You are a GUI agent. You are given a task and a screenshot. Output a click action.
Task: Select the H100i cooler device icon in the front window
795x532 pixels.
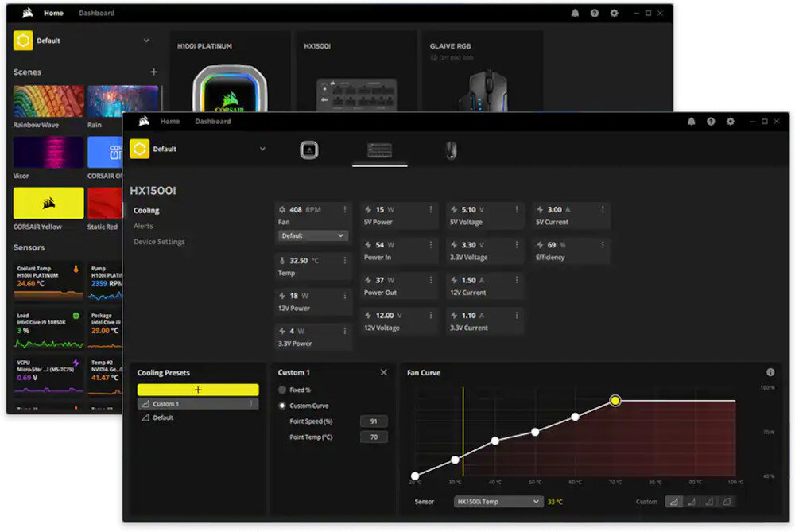click(x=308, y=150)
